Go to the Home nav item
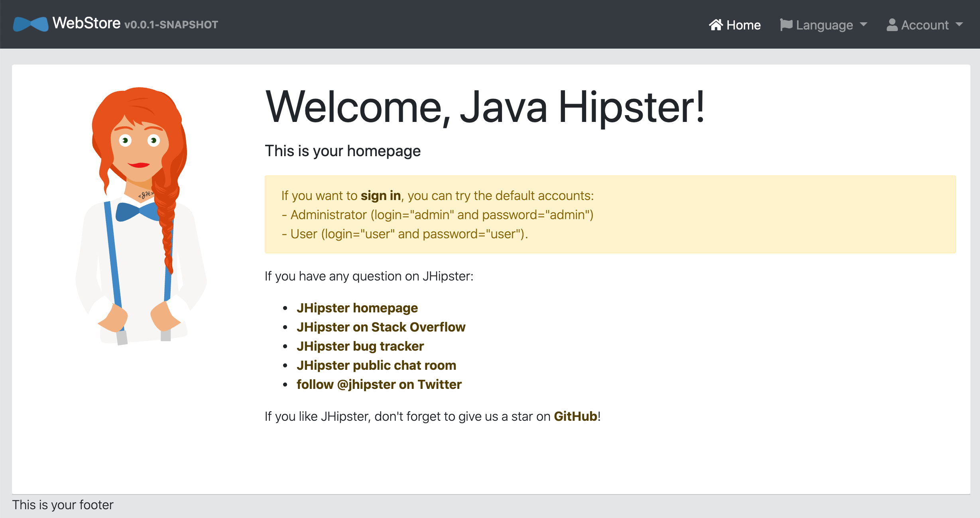Screen dimensions: 980x518 (x=743, y=25)
